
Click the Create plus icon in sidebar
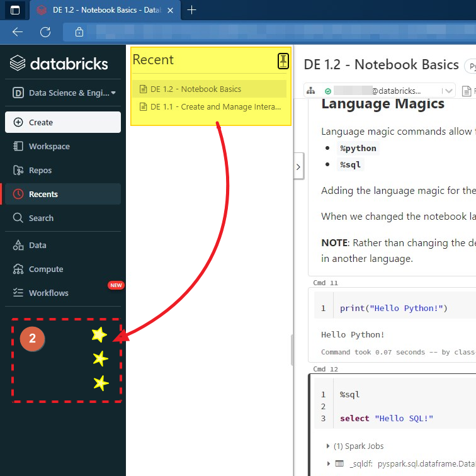click(x=18, y=122)
